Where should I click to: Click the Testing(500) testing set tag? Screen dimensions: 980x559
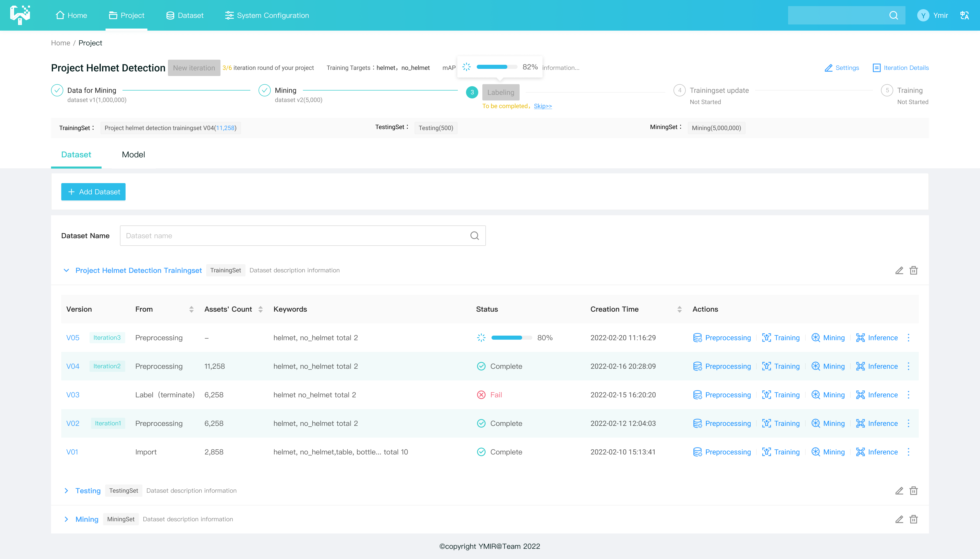tap(436, 128)
